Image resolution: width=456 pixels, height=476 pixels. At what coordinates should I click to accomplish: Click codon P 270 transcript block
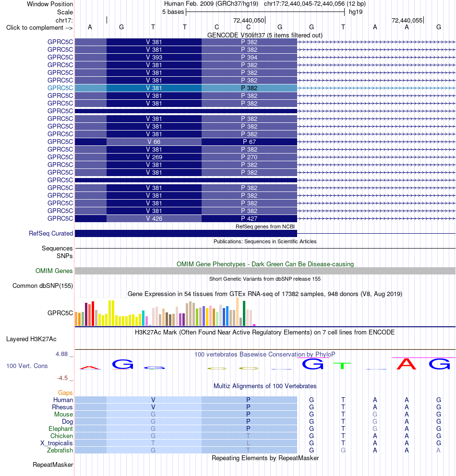[x=249, y=157]
